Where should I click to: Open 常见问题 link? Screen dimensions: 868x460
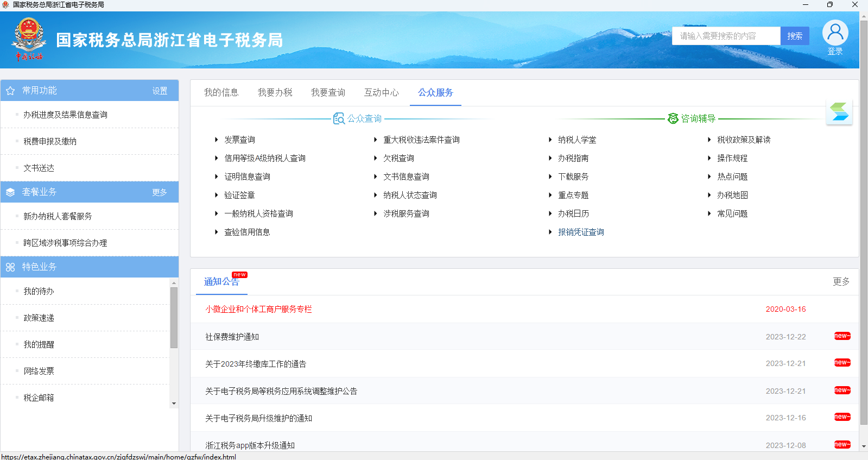(732, 213)
